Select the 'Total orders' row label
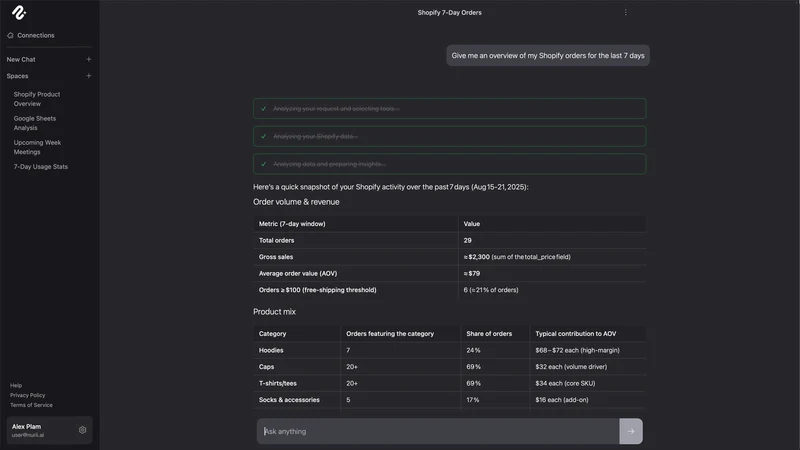This screenshot has height=450, width=800. coord(276,240)
